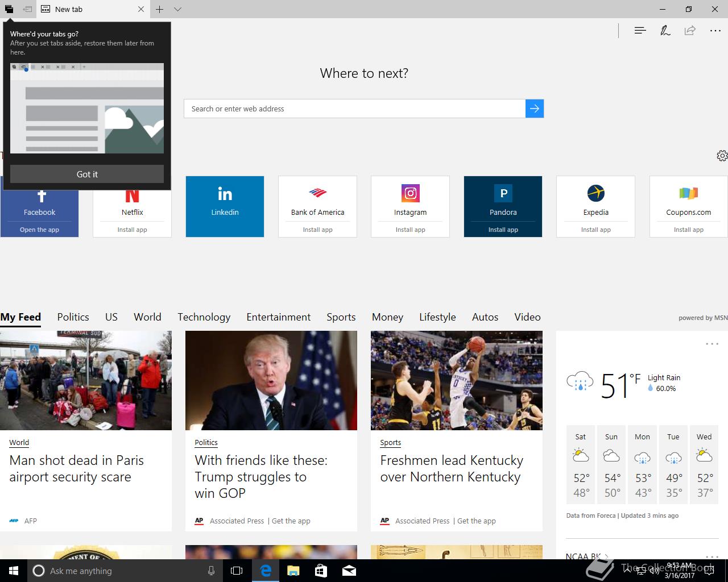Image resolution: width=728 pixels, height=582 pixels.
Task: Click the blue go arrow button
Action: (535, 109)
